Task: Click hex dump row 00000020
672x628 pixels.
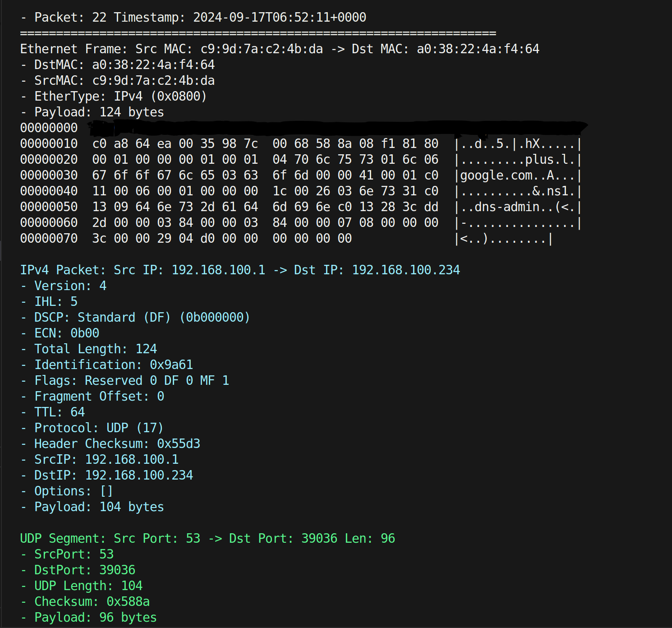Action: [x=301, y=160]
